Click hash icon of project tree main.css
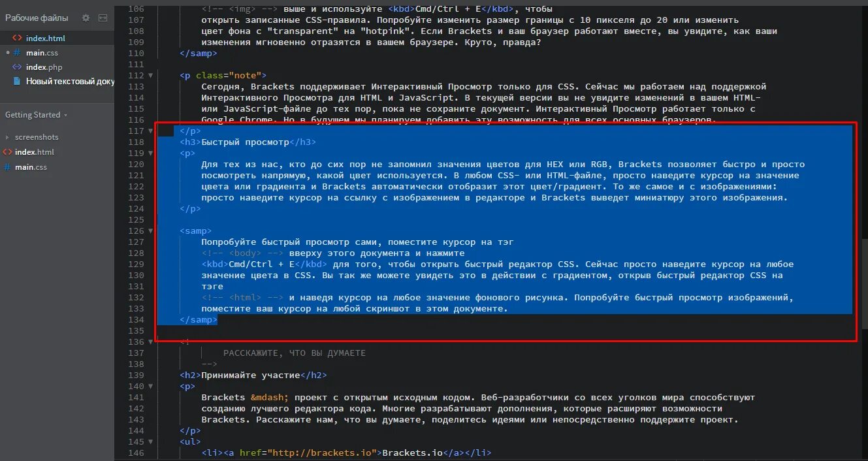 7,167
